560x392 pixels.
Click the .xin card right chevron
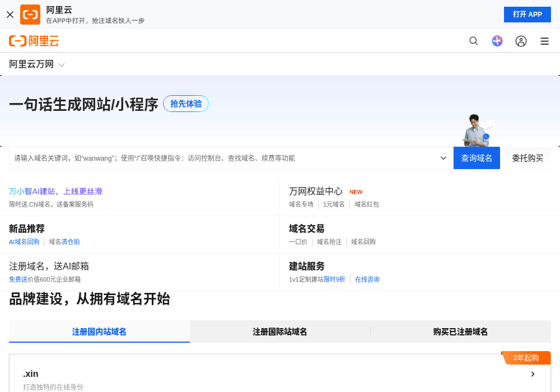[x=533, y=374]
